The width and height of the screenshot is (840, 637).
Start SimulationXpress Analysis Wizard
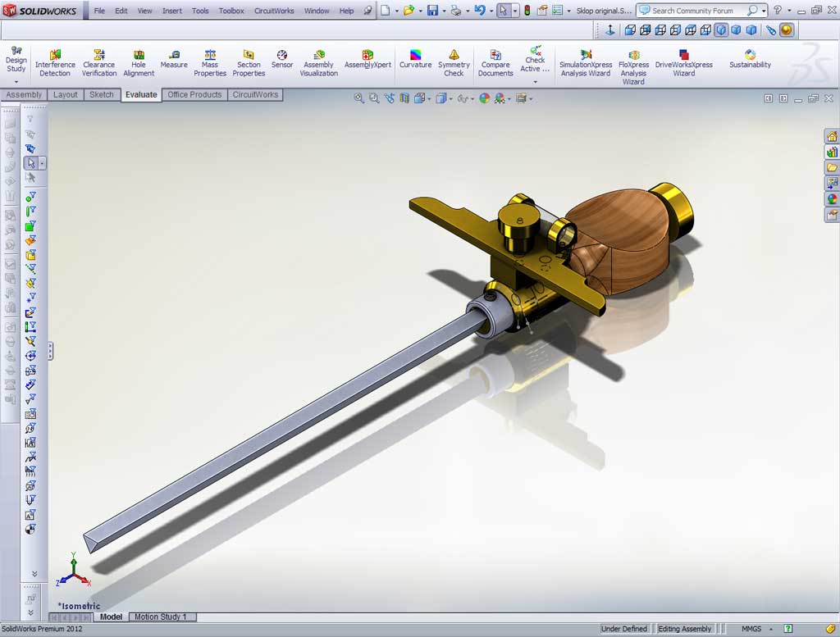(x=586, y=63)
